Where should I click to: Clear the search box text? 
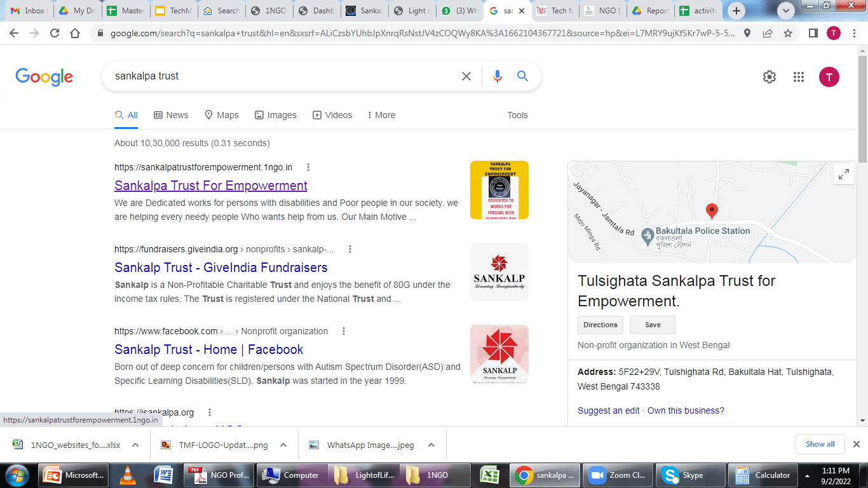pos(466,76)
